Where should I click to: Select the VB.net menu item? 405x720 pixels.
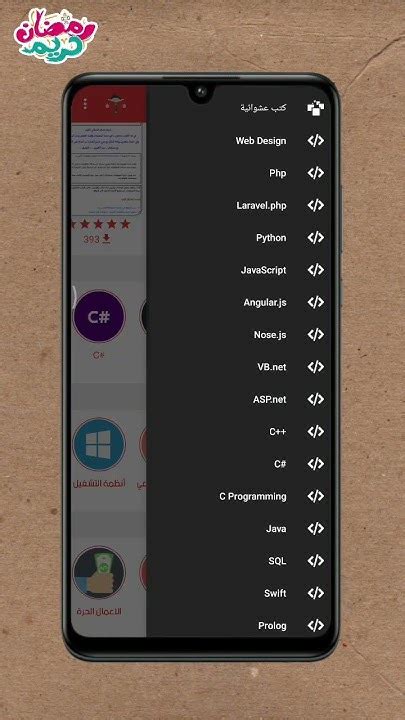click(x=272, y=367)
